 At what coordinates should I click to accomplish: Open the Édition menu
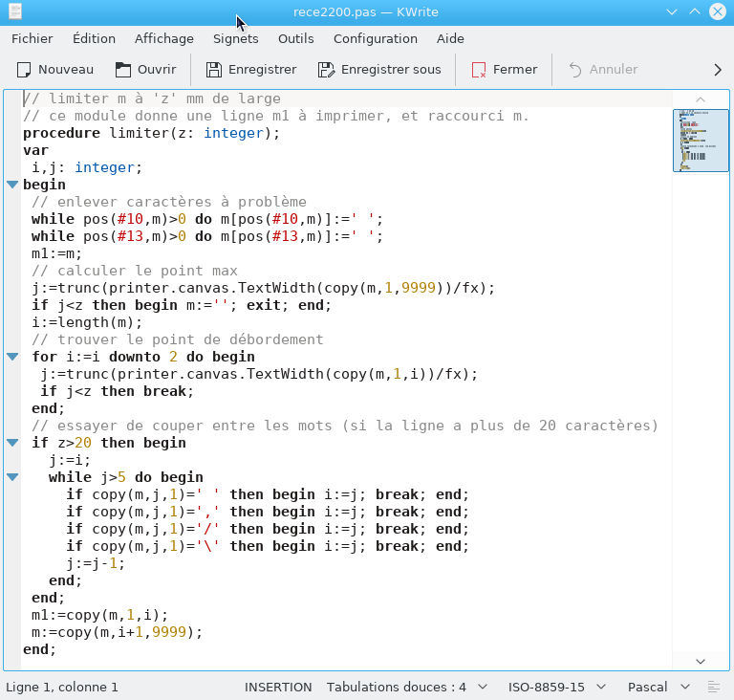click(x=94, y=38)
